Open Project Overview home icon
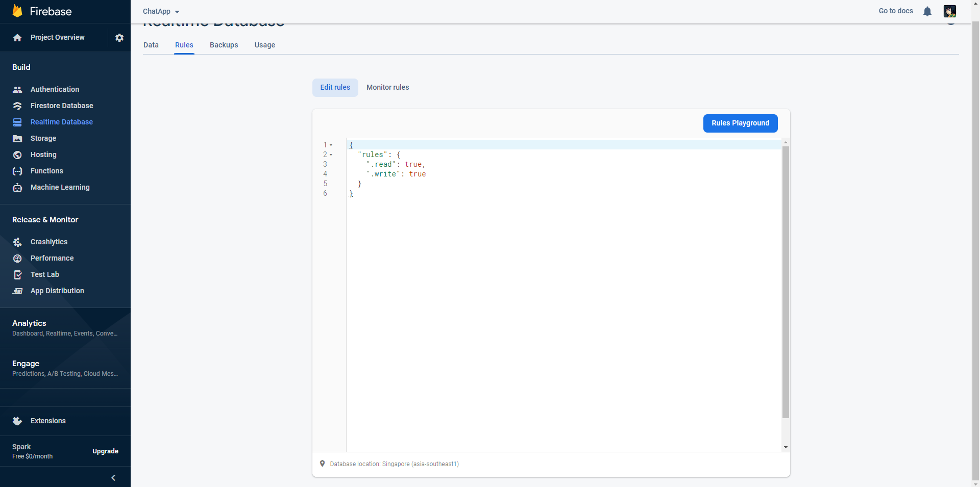980x487 pixels. click(x=17, y=38)
